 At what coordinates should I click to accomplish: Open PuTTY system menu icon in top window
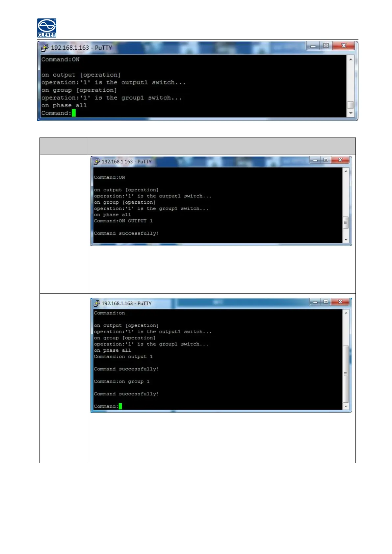[x=45, y=48]
